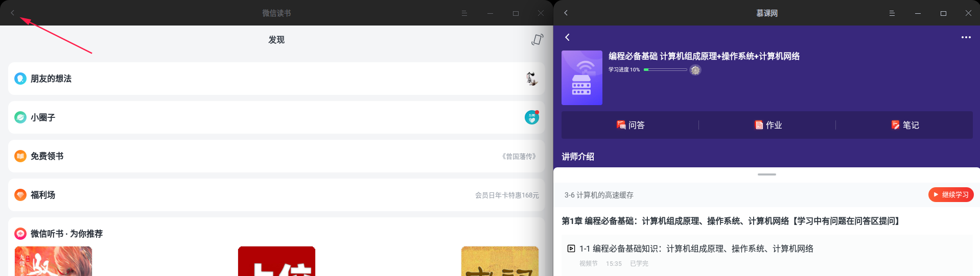Click the 朋友的想法 blue bubble icon
The height and width of the screenshot is (276, 980).
point(20,79)
